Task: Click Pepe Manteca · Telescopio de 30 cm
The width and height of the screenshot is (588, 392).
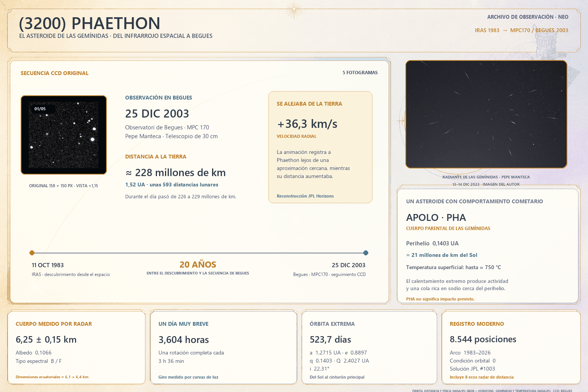Action: click(171, 136)
